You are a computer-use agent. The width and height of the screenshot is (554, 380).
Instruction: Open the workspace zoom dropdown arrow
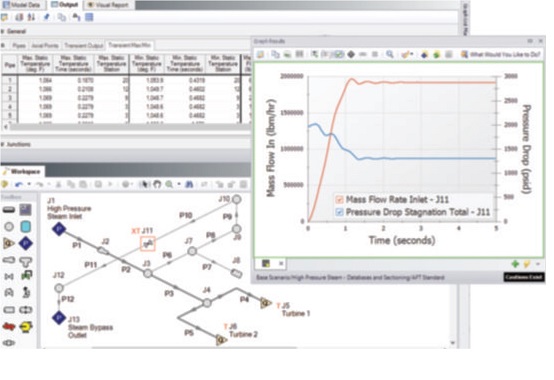179,184
